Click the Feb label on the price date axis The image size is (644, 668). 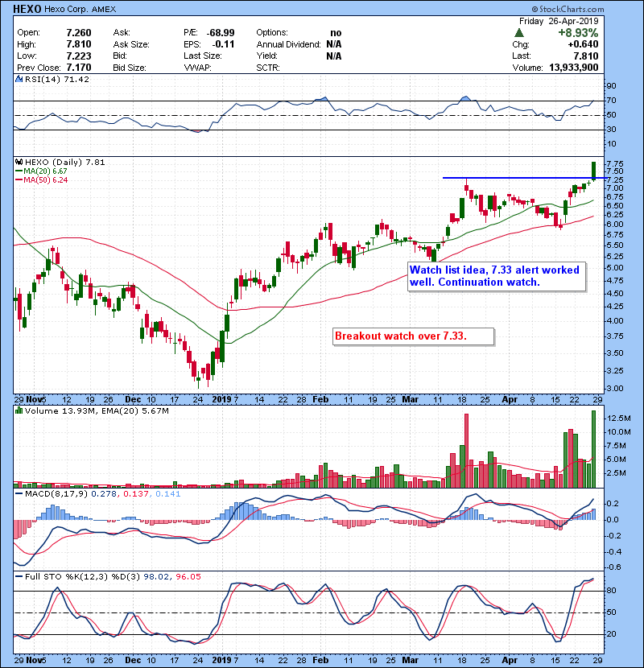pos(320,399)
